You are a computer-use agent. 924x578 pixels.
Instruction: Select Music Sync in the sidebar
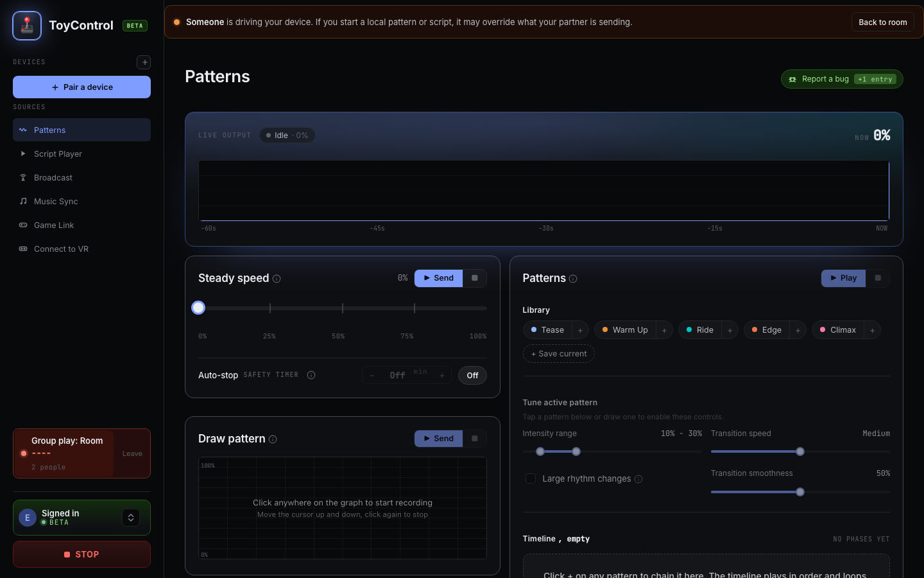click(81, 201)
